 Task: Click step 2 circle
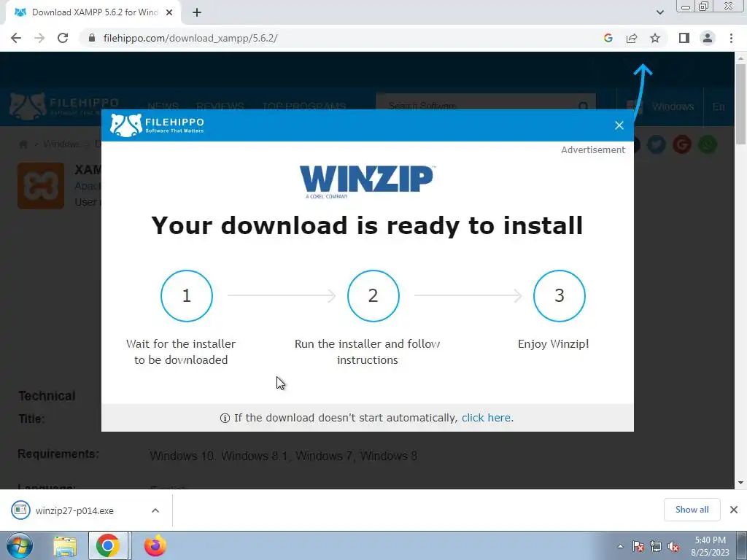pyautogui.click(x=373, y=296)
